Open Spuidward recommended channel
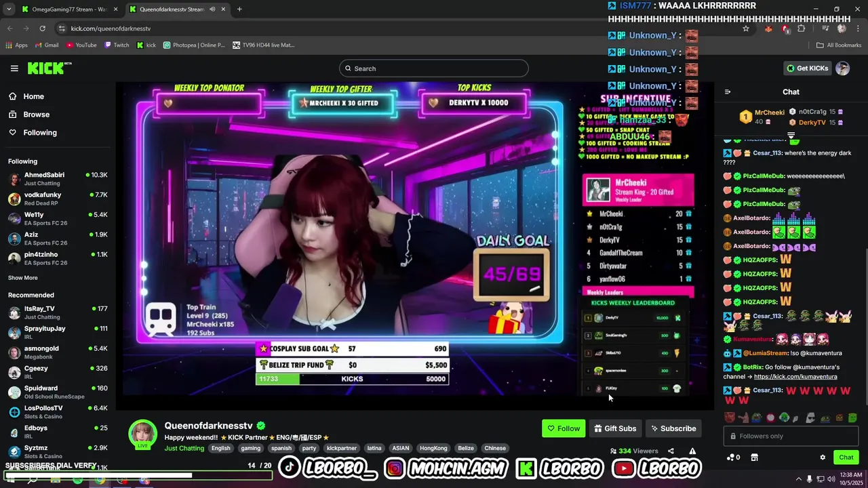Viewport: 868px width, 488px height. (58, 392)
